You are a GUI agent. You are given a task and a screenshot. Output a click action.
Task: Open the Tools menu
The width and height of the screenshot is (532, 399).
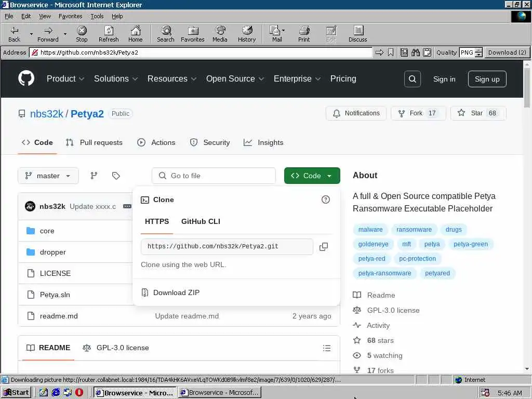97,16
